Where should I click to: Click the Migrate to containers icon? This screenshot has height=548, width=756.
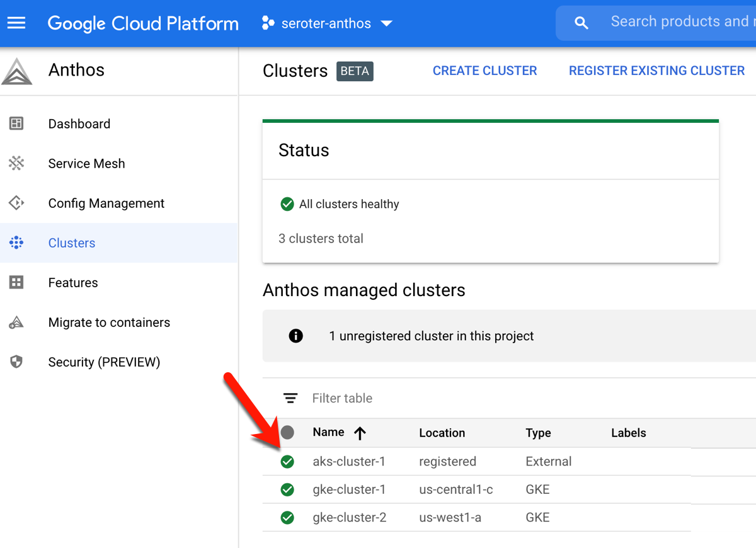tap(16, 323)
